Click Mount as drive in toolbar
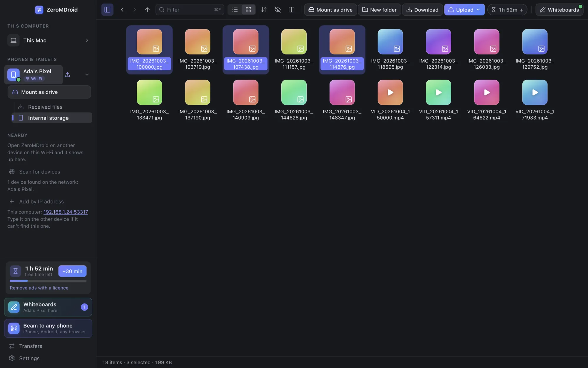The height and width of the screenshot is (368, 588). pos(330,10)
